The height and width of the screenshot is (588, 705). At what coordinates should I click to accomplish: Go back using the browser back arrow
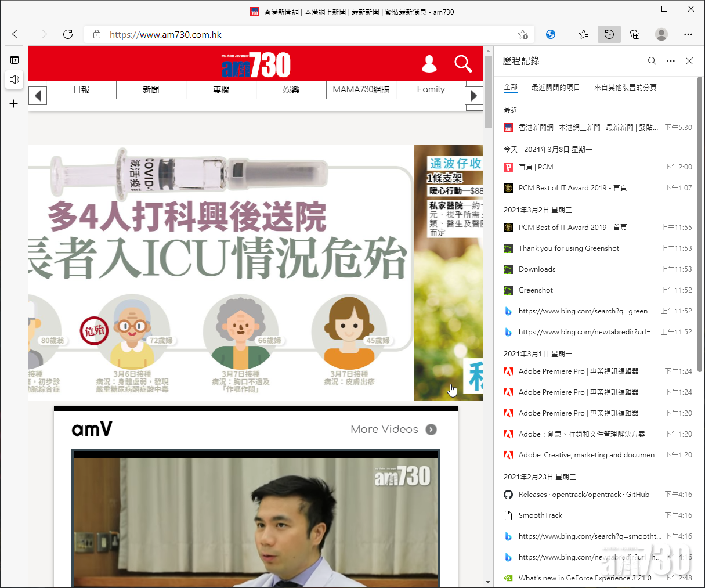17,34
